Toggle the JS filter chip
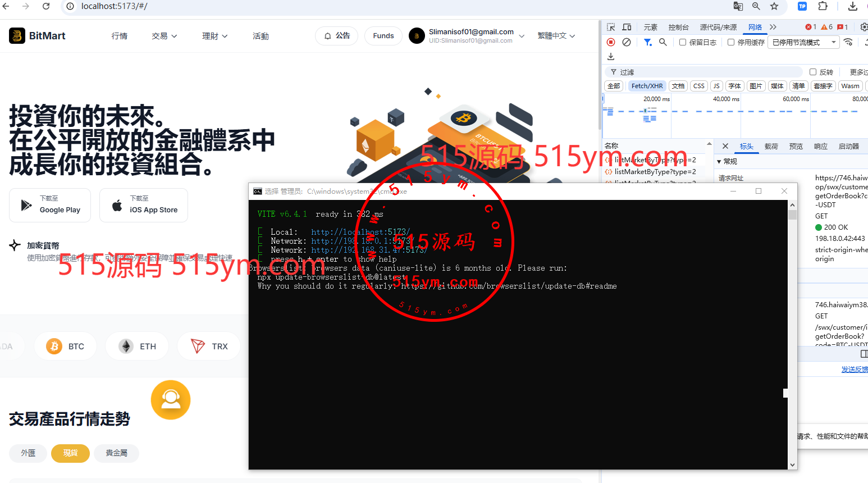The width and height of the screenshot is (868, 483). (716, 86)
